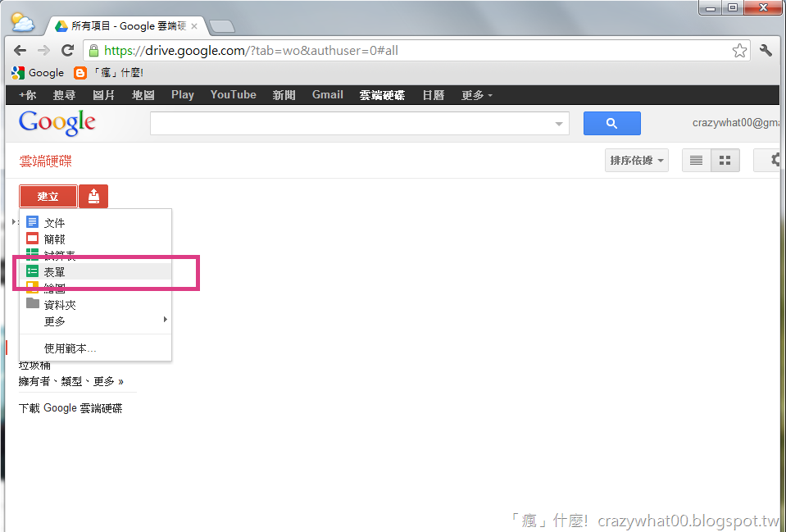Open Gmail in the Google bar
786x532 pixels.
pyautogui.click(x=327, y=95)
